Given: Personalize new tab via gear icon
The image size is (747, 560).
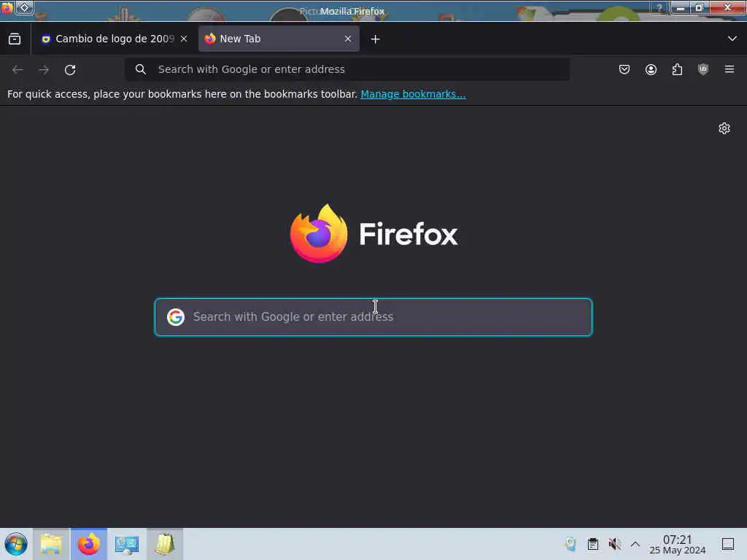Looking at the screenshot, I should pyautogui.click(x=724, y=128).
